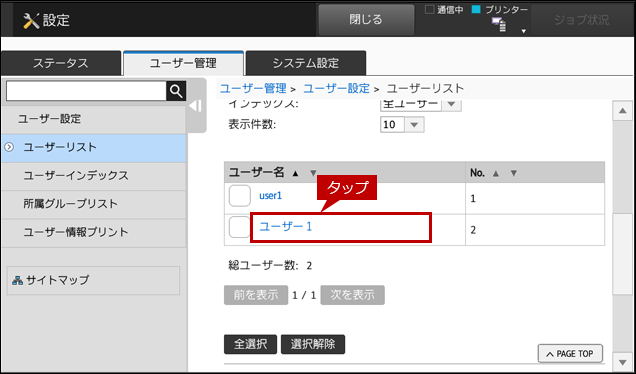Click the scrollbar up arrow
This screenshot has height=374, width=636.
(x=623, y=111)
